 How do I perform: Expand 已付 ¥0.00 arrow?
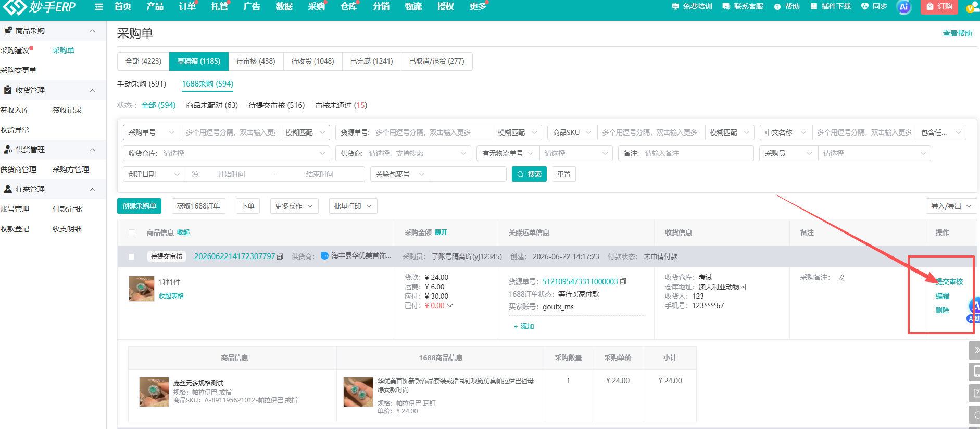450,305
